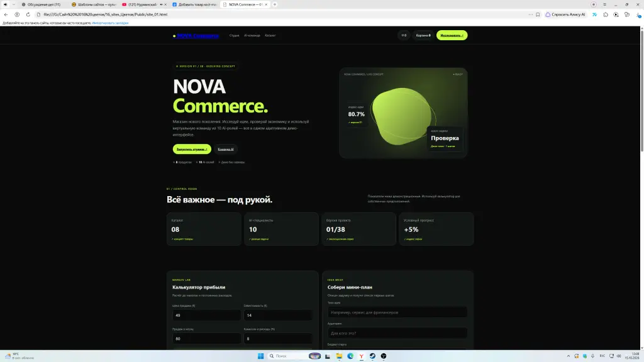Screen dimensions: 644x362
Task: Open the tab list dropdown arrow
Action: click(14, 4)
